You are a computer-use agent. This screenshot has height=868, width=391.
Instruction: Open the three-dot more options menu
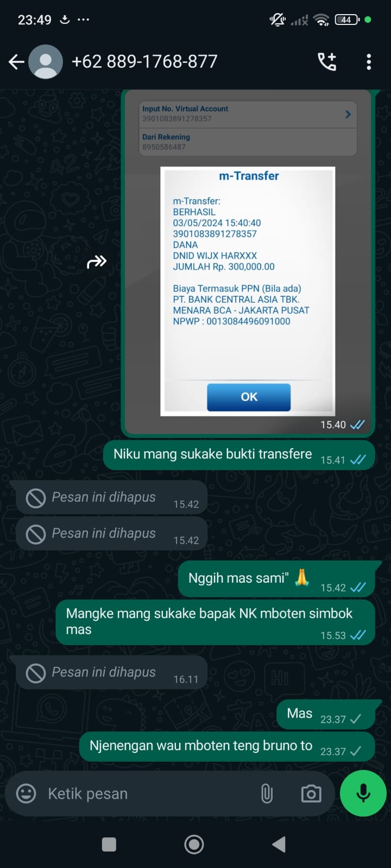(x=369, y=62)
